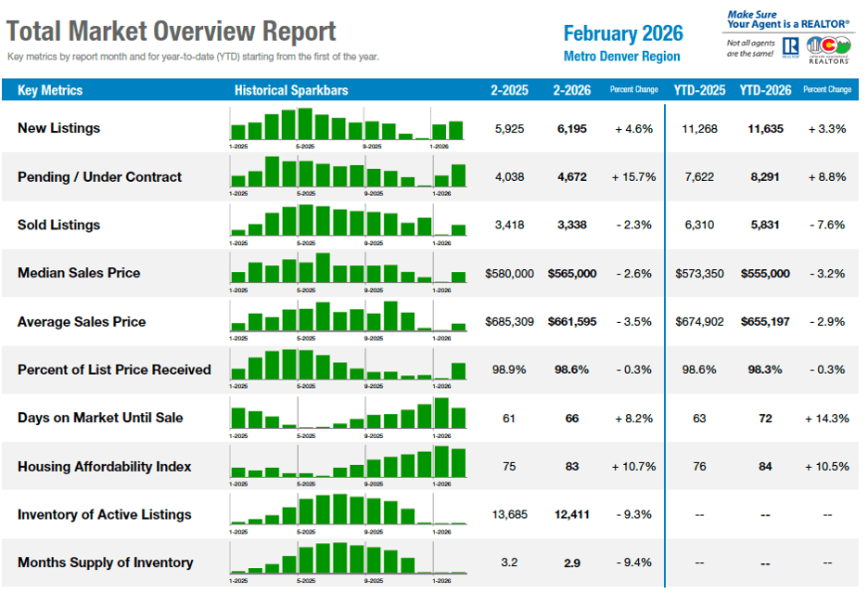Click the Metro Denver Region subtitle
Screen dimensions: 868x594
click(x=622, y=57)
